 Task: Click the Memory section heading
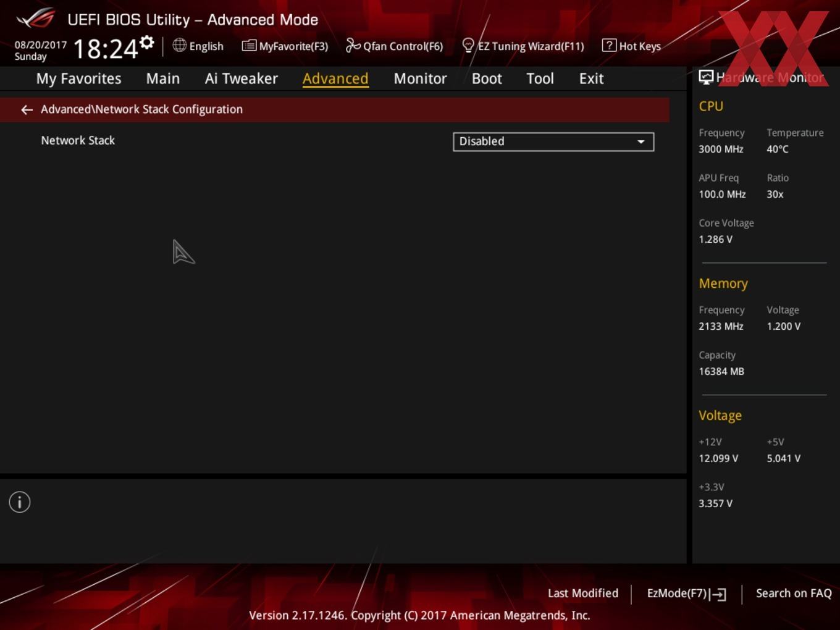(x=723, y=283)
